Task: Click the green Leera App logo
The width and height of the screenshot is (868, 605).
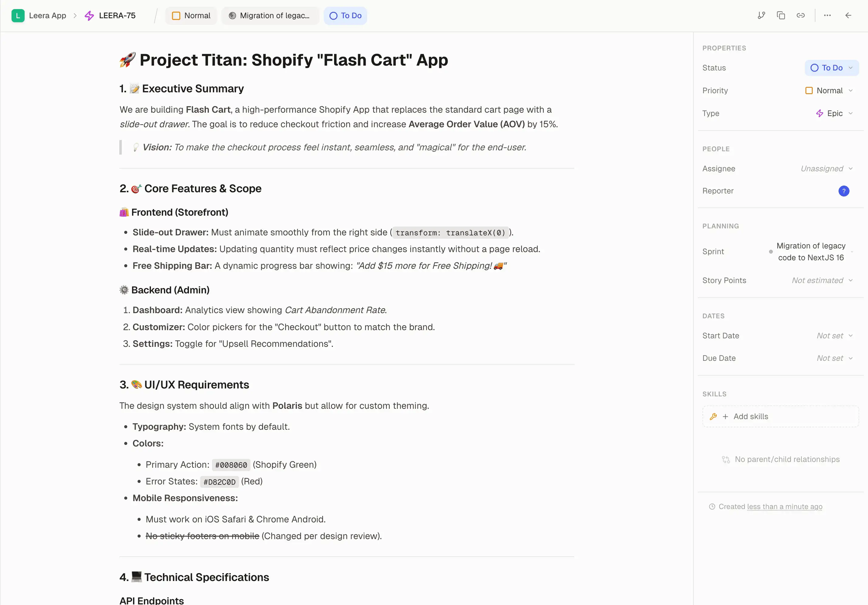Action: click(18, 15)
